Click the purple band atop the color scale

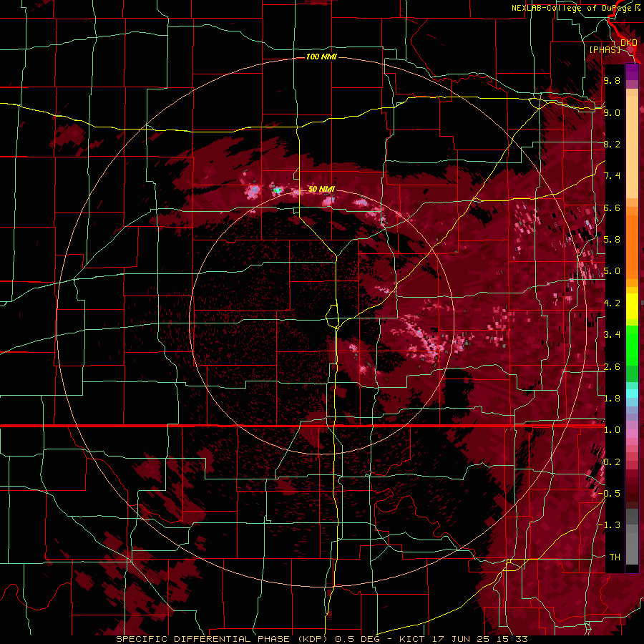click(x=632, y=72)
